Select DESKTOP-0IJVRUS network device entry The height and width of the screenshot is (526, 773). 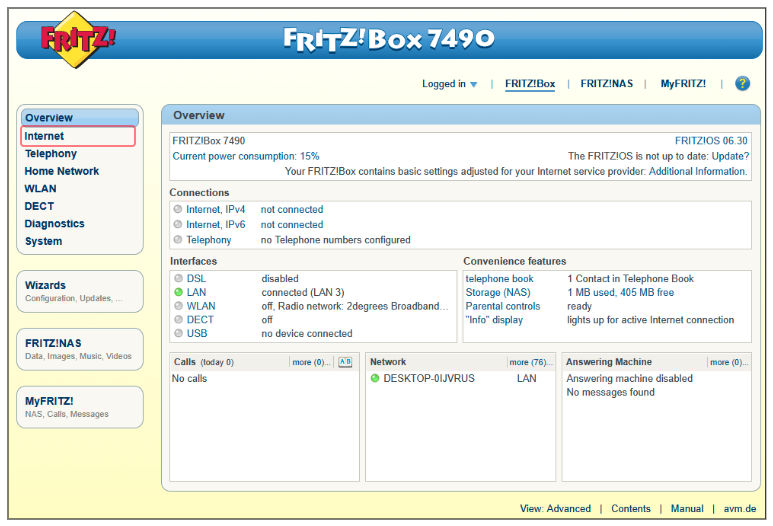(429, 379)
